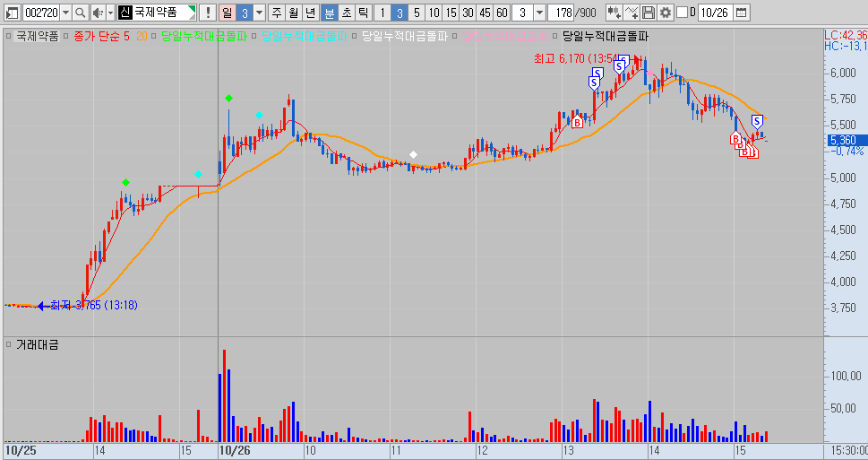Click the candlestick chart type icon

(x=614, y=13)
